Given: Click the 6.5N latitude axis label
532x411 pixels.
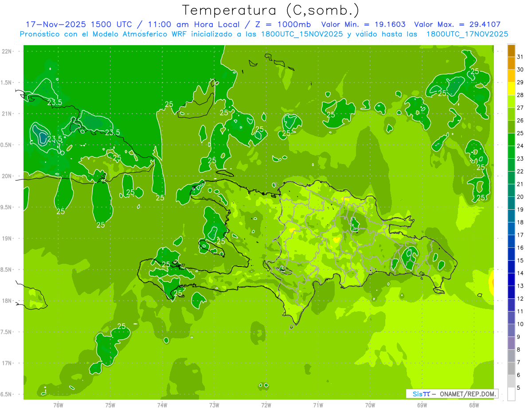Looking at the screenshot, I should coord(7,395).
